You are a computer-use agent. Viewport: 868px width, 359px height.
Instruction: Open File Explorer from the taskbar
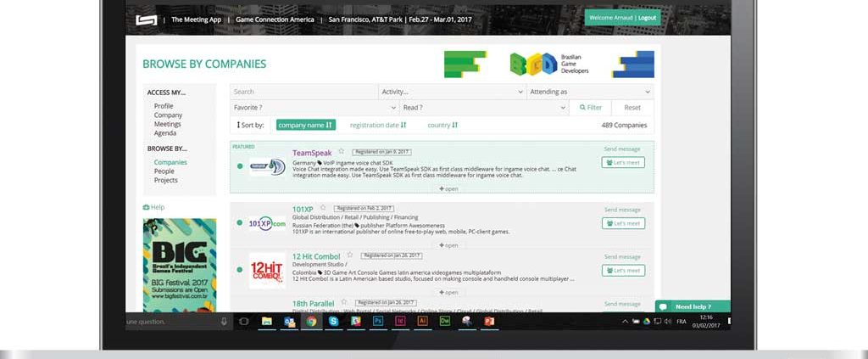[267, 322]
